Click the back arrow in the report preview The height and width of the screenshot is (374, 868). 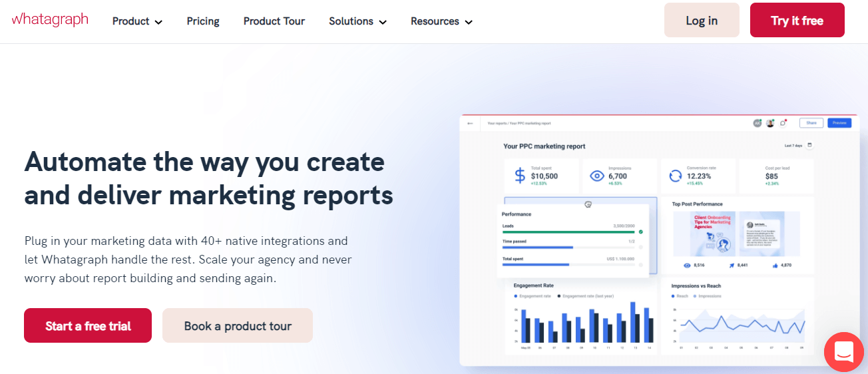pos(470,123)
